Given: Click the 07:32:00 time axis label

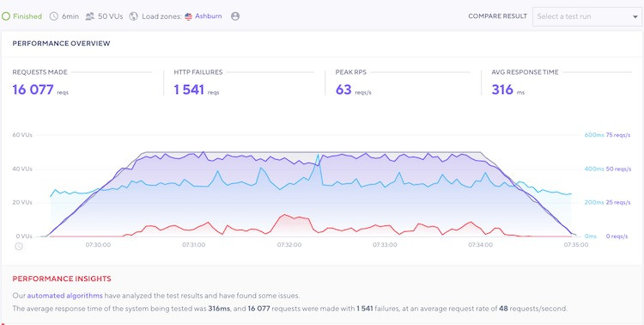Looking at the screenshot, I should click(289, 245).
